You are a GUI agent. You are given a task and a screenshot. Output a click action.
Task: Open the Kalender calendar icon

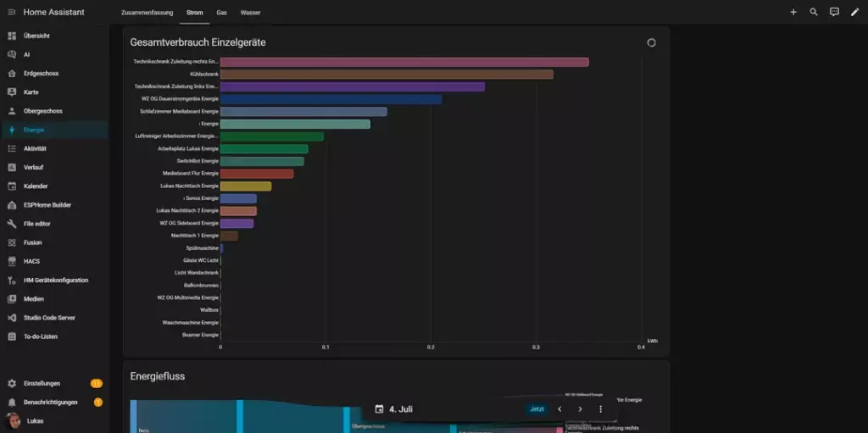[12, 186]
